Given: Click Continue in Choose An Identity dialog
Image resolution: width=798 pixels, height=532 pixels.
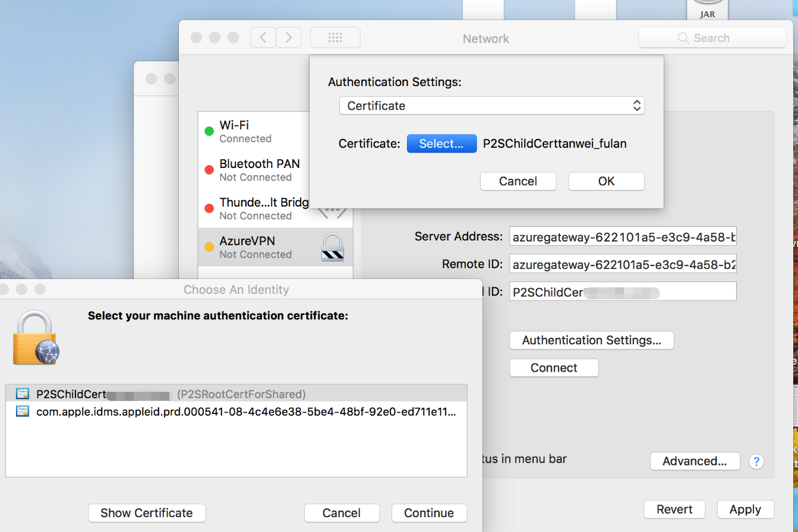Looking at the screenshot, I should [429, 513].
